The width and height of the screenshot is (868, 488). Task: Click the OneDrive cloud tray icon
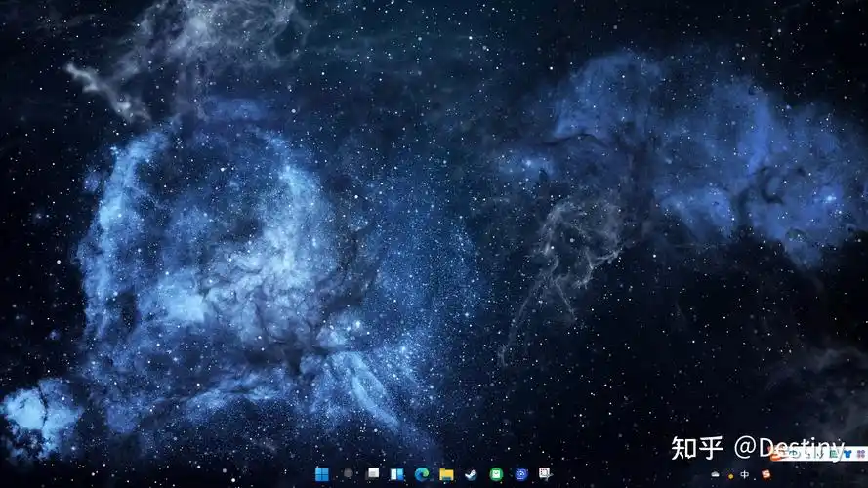[715, 474]
